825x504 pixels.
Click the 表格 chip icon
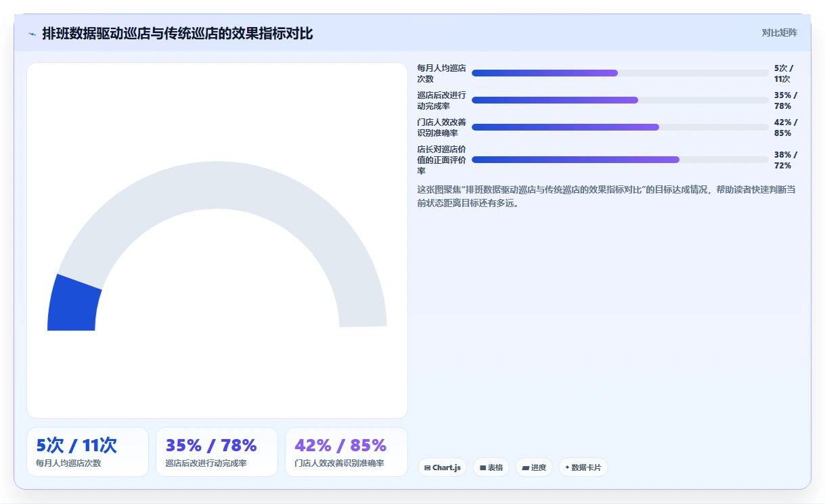point(483,468)
